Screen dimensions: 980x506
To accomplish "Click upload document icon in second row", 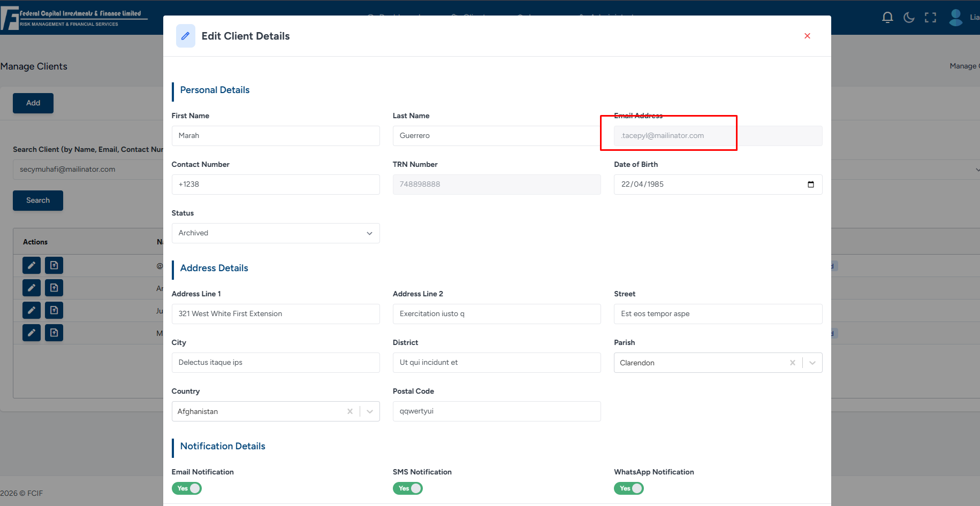I will pos(54,288).
